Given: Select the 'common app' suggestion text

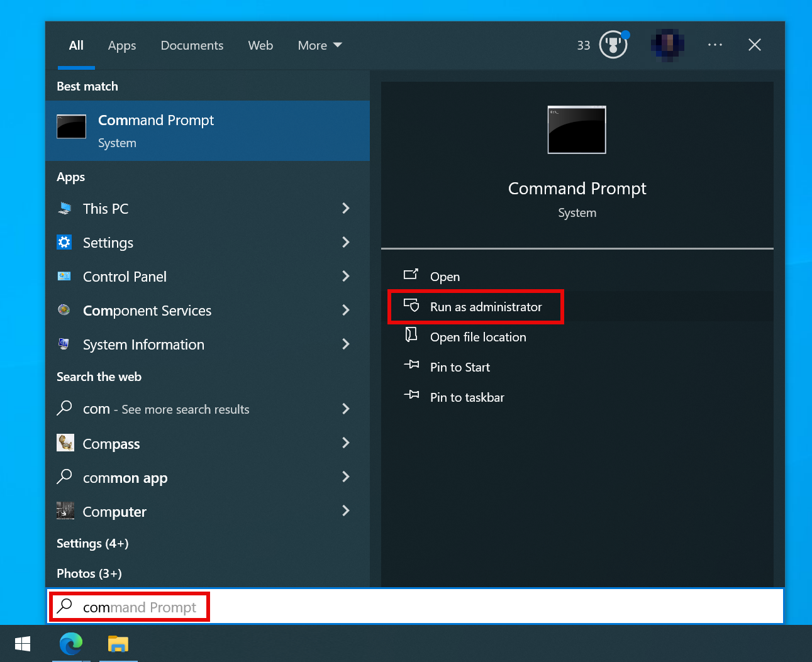Looking at the screenshot, I should coord(125,478).
